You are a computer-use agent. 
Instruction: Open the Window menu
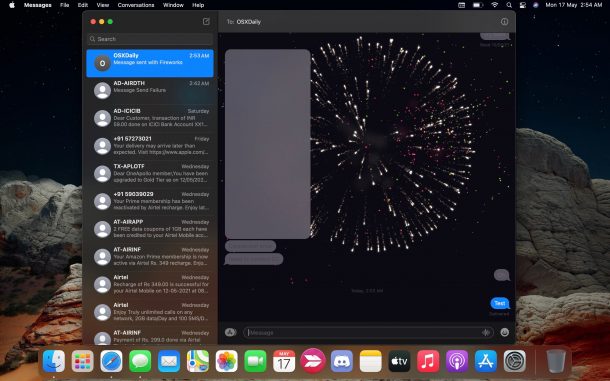(x=173, y=5)
